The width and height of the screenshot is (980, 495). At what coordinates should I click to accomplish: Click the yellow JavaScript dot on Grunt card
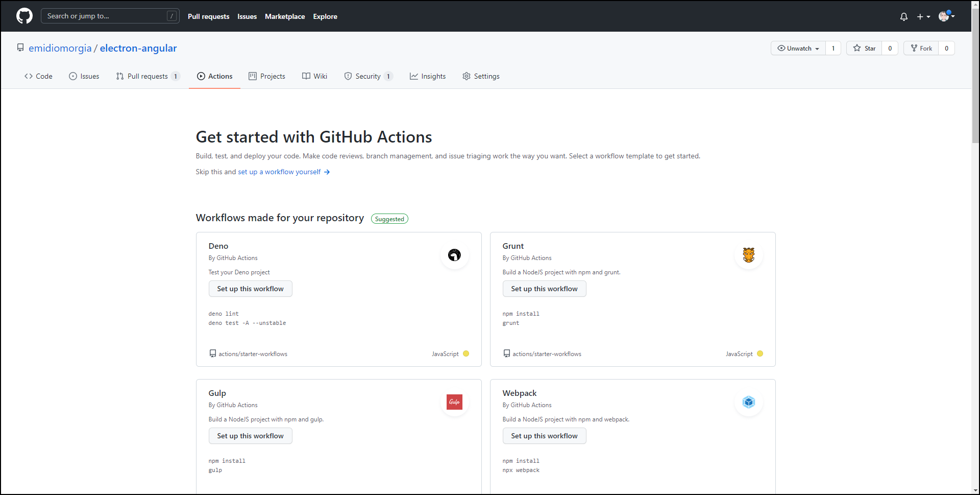tap(759, 353)
